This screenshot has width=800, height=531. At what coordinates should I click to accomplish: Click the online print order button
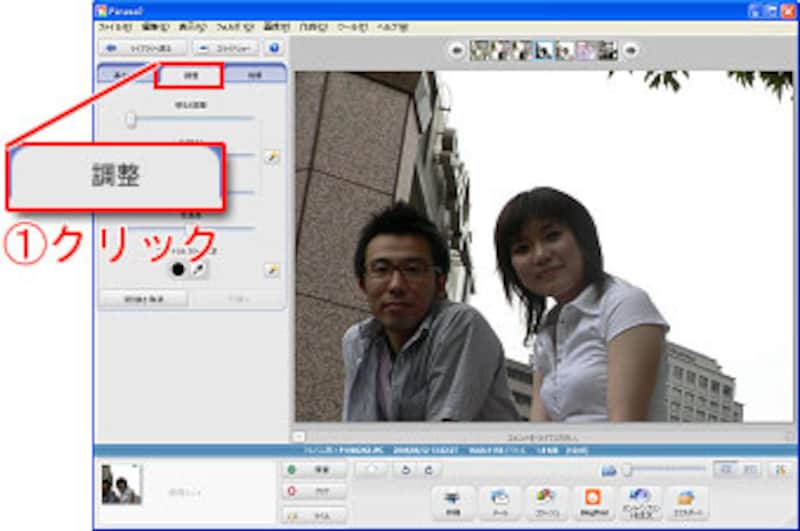click(641, 504)
